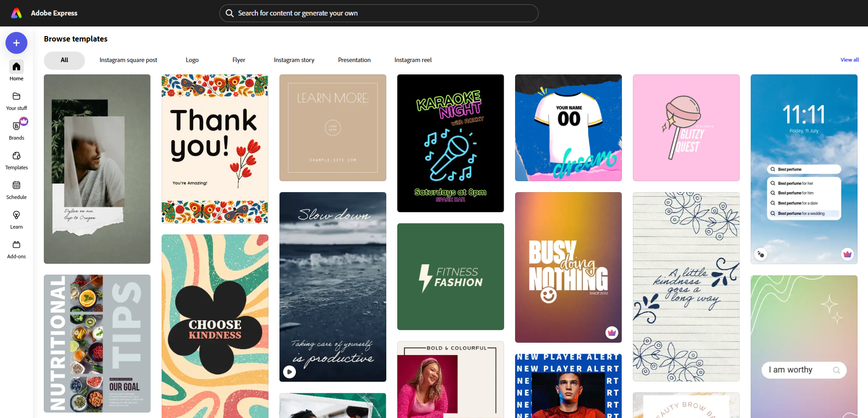Open the Thank you! card template
This screenshot has width=868, height=418.
coord(215,149)
